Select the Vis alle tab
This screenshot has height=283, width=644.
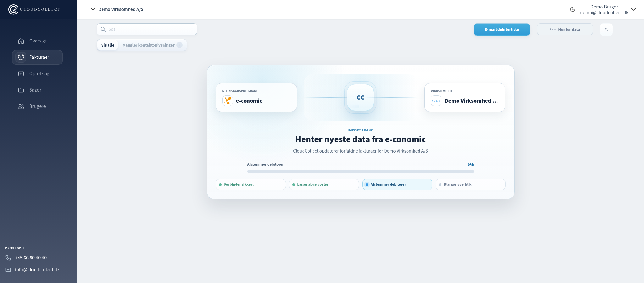(x=108, y=45)
